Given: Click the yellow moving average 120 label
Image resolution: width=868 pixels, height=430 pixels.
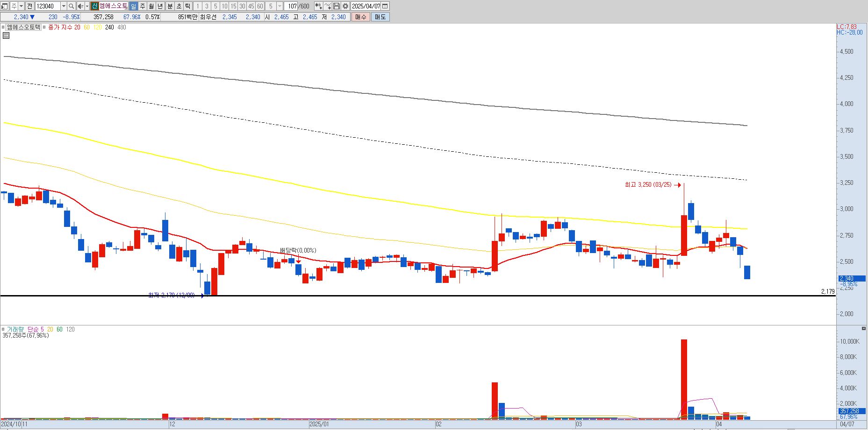Looking at the screenshot, I should point(97,28).
